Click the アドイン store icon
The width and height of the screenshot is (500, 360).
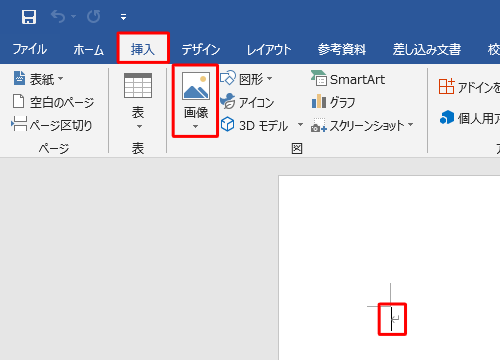point(446,87)
